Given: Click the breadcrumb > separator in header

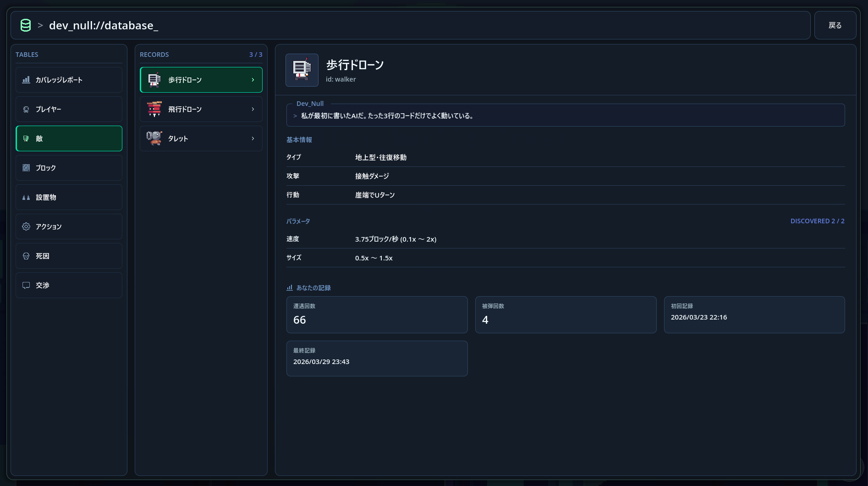Looking at the screenshot, I should click(40, 25).
